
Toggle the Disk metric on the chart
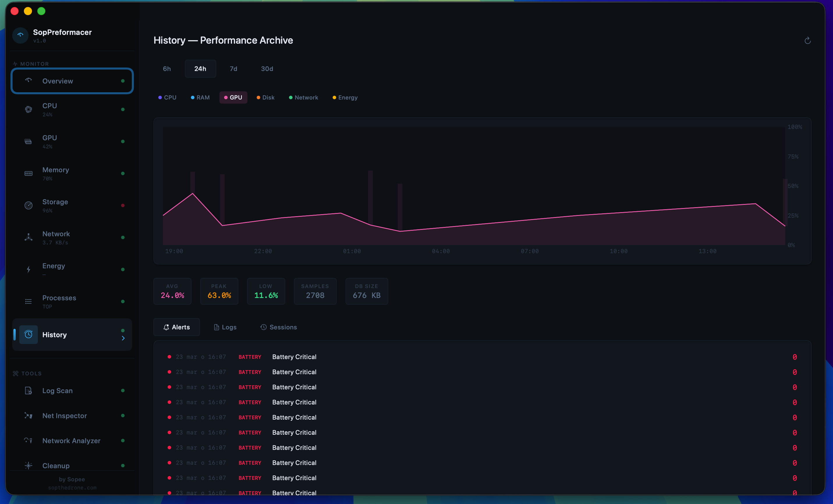[265, 97]
